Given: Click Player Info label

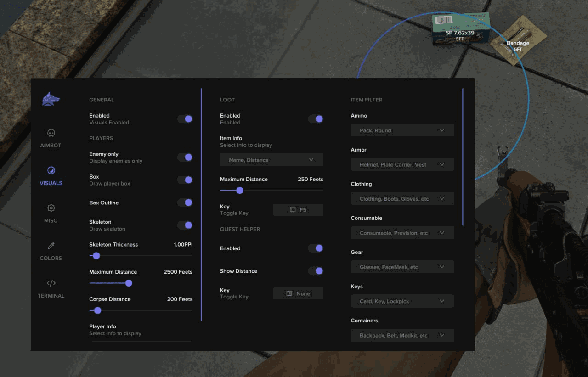Looking at the screenshot, I should pyautogui.click(x=102, y=326).
